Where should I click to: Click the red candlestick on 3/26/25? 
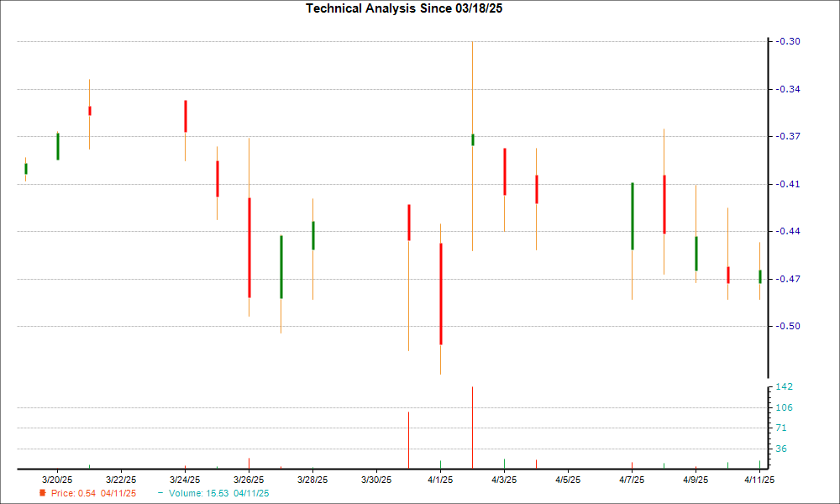(x=249, y=248)
